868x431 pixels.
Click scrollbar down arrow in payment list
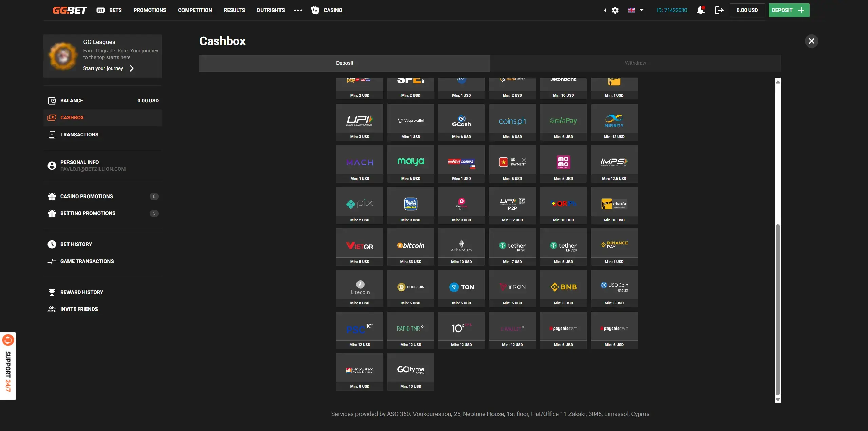coord(778,400)
